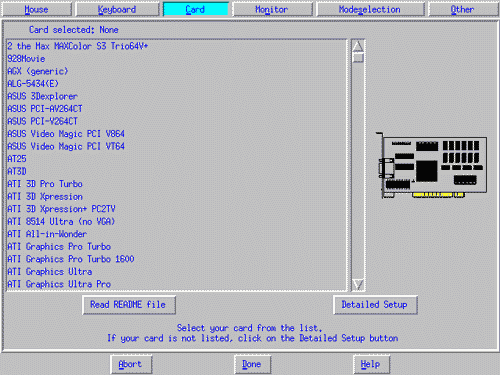Go to the Monitor tab
This screenshot has height=375, width=500.
coord(272,9)
